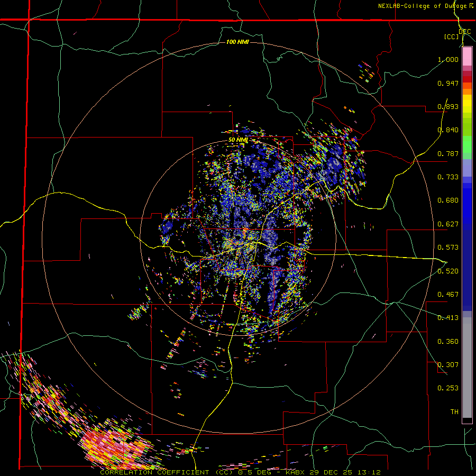The height and width of the screenshot is (476, 476).
Task: Select the 0.627 legend value
Action: click(x=448, y=224)
